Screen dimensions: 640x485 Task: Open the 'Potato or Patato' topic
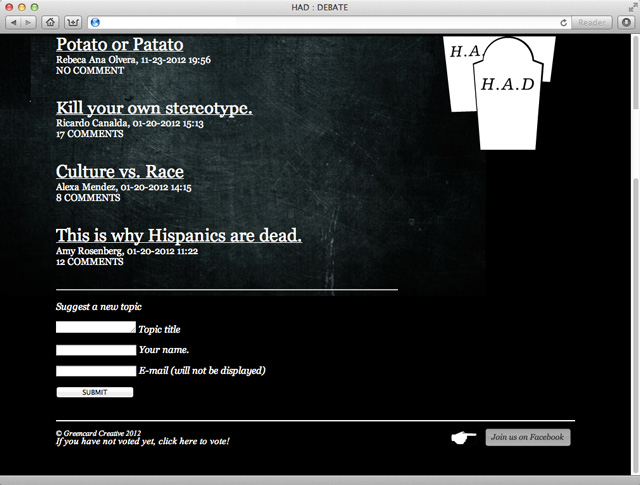[120, 44]
